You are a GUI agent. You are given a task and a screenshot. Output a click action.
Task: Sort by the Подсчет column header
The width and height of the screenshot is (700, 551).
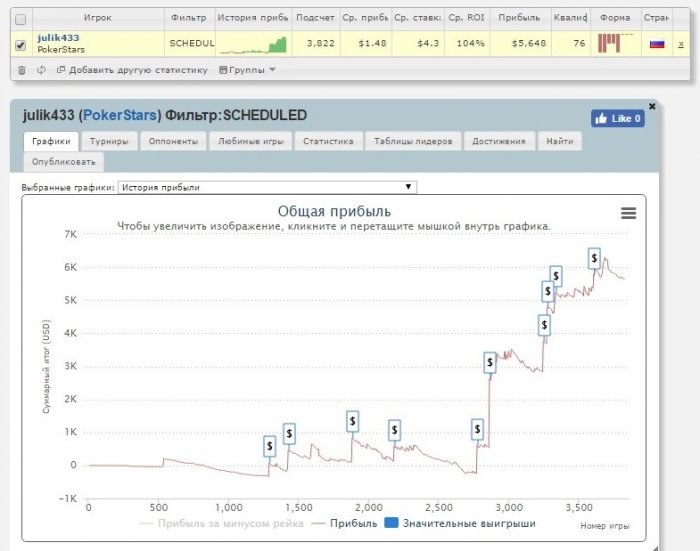(315, 18)
